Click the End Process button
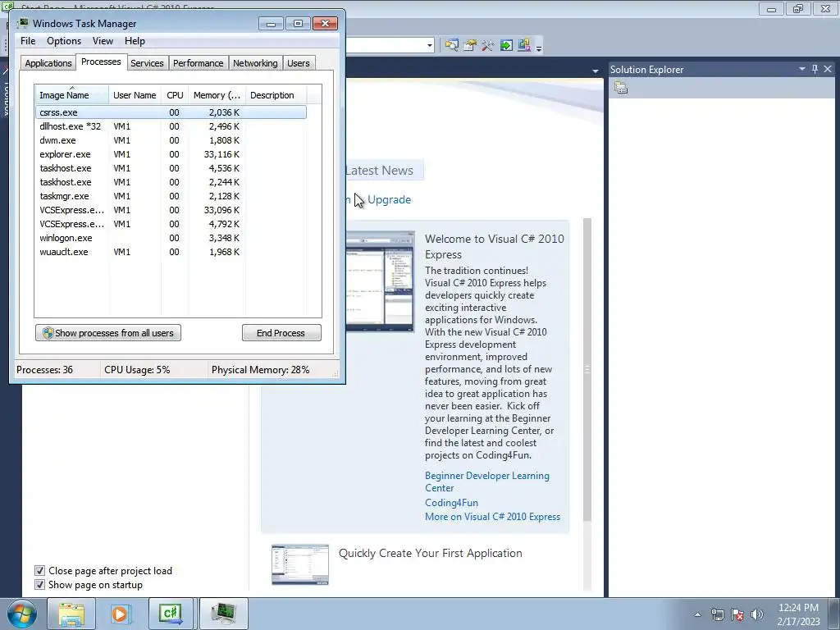Image resolution: width=840 pixels, height=630 pixels. [x=281, y=333]
